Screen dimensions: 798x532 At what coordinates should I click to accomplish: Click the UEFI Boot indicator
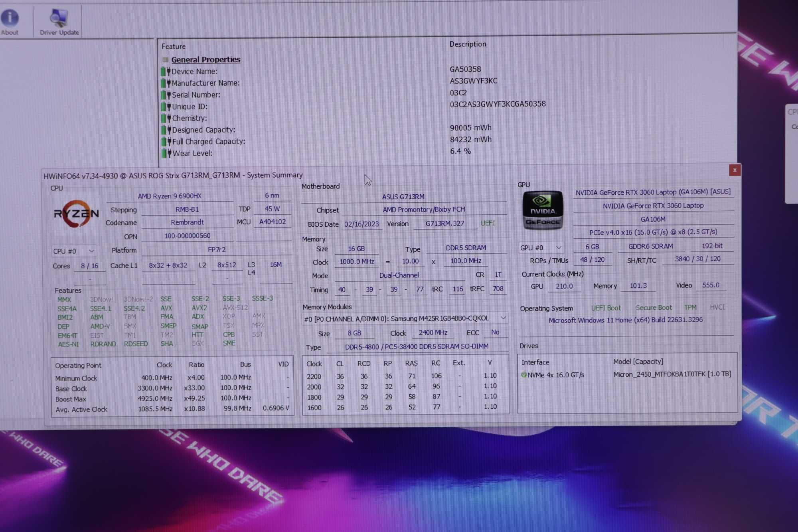pyautogui.click(x=606, y=308)
